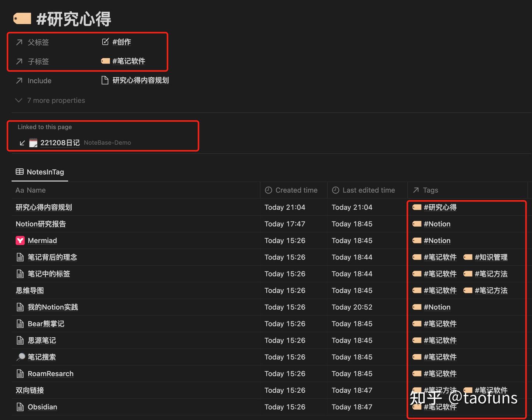Screen dimensions: 532x420
Task: Open the Mermiad page
Action: (x=42, y=241)
